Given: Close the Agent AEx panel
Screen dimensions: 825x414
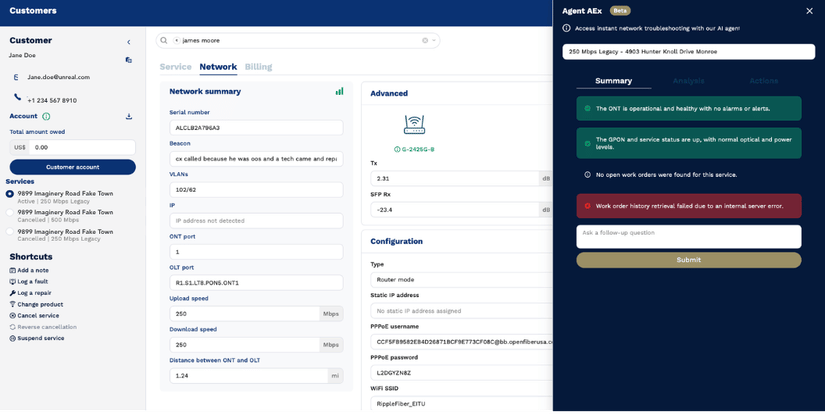Looking at the screenshot, I should click(x=809, y=11).
